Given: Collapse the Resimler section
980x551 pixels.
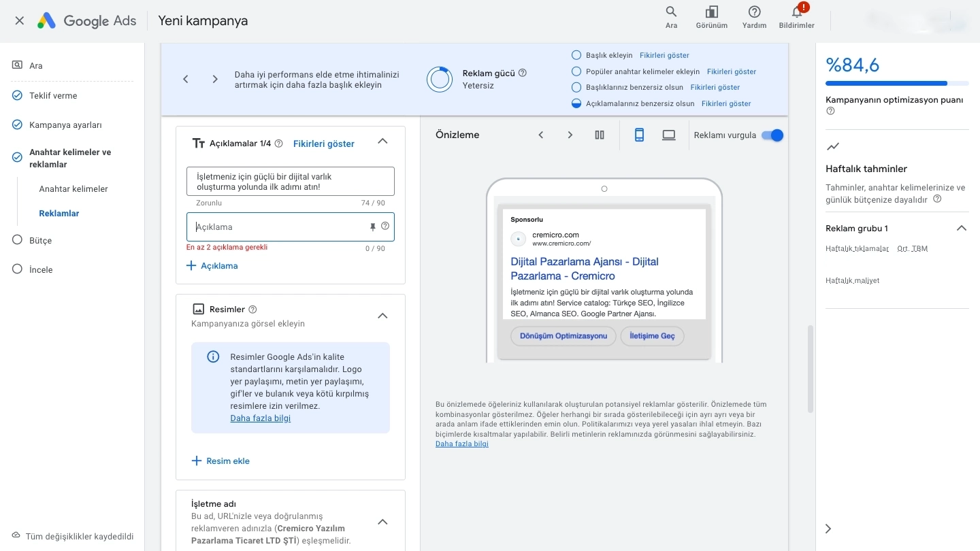Looking at the screenshot, I should pos(382,316).
